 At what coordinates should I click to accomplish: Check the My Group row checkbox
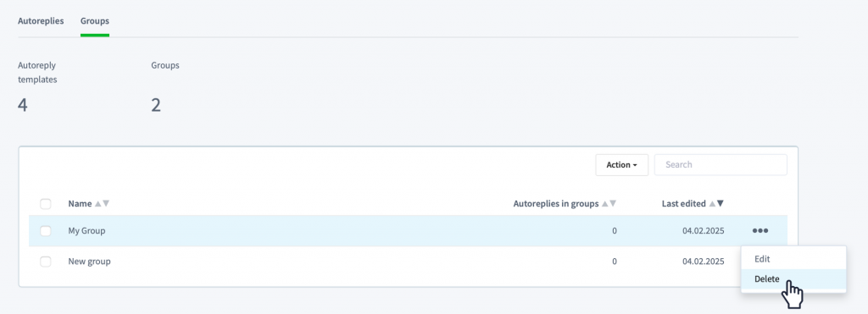pos(46,231)
